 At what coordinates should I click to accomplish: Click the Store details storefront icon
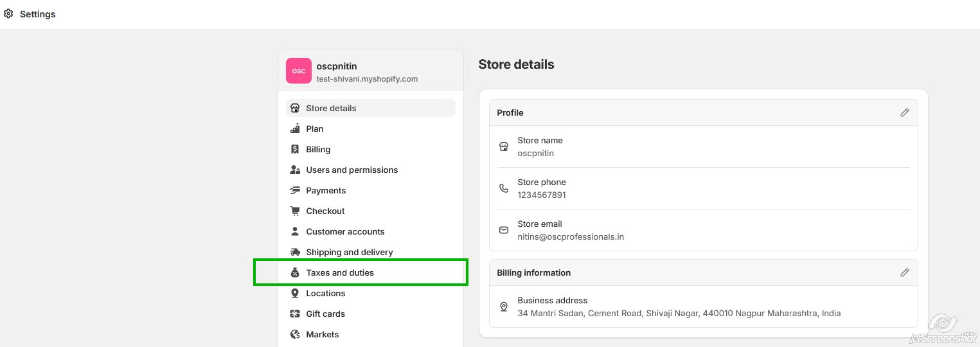point(295,108)
